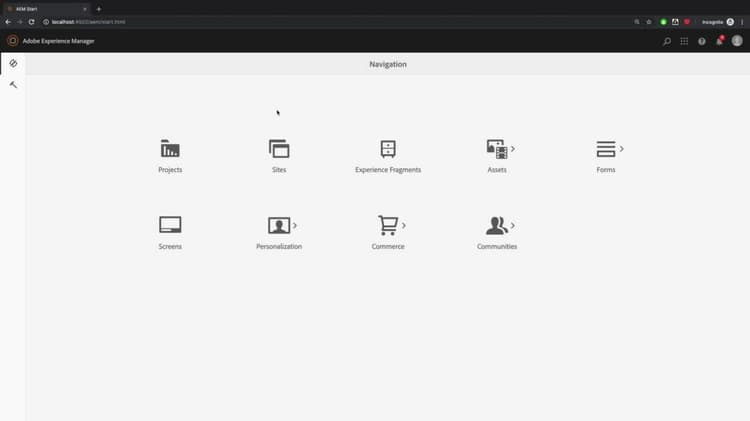Go forward in the browser

coord(20,22)
